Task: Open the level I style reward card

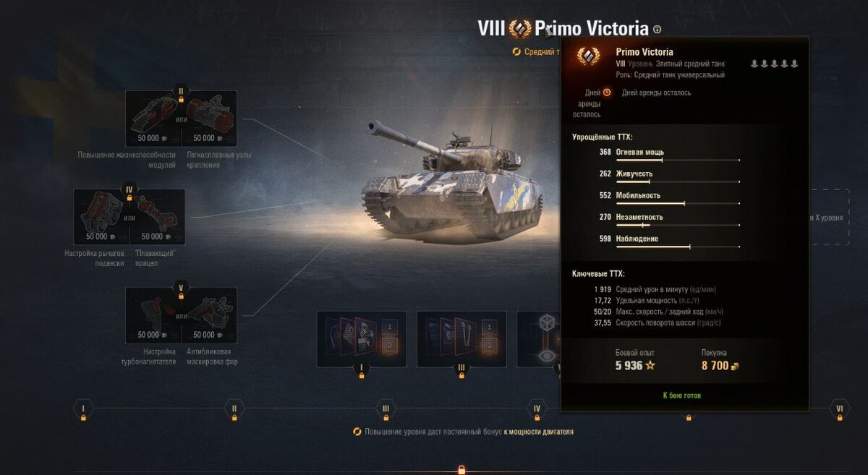Action: 361,339
